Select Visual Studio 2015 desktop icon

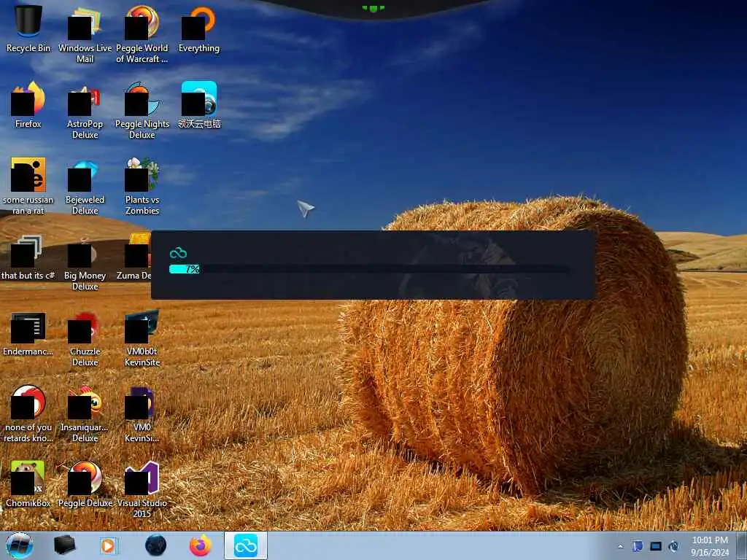(x=142, y=489)
